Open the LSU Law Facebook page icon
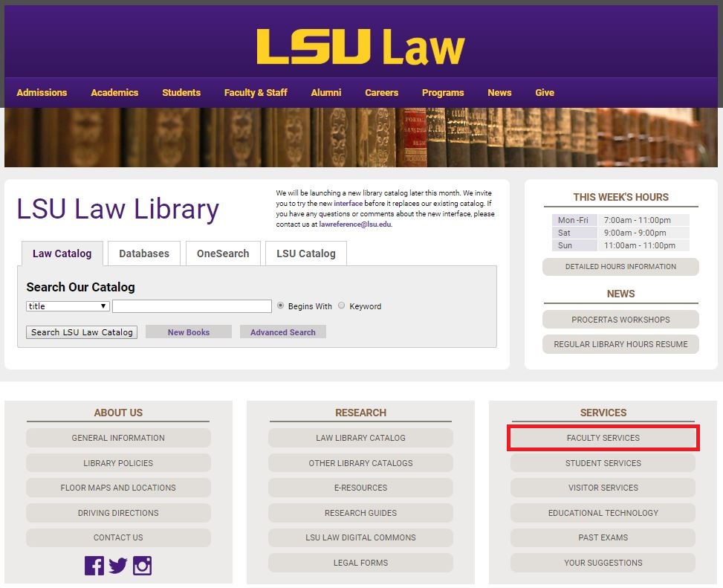723x588 pixels. click(x=94, y=566)
